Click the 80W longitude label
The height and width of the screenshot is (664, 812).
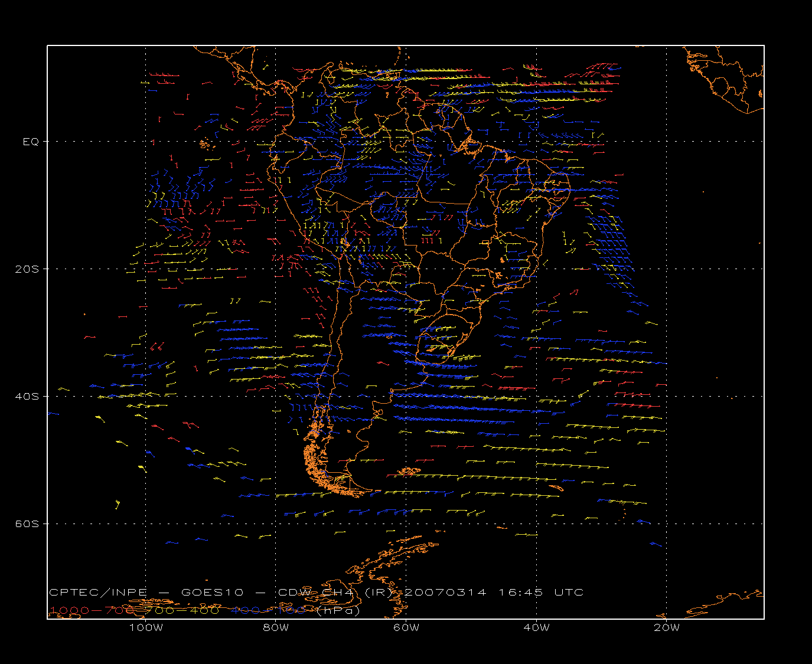click(276, 627)
